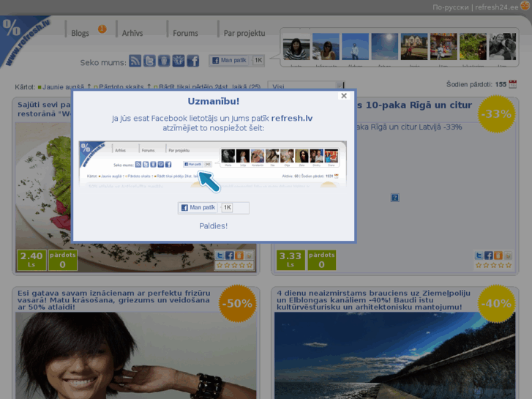This screenshot has width=532, height=399.
Task: Click the 1K count in the header
Action: tap(258, 61)
